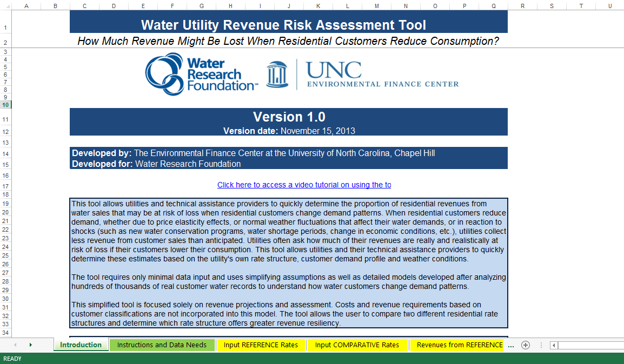Click the UNC Environmental Finance Center logo
The height and width of the screenshot is (364, 624).
tap(362, 75)
